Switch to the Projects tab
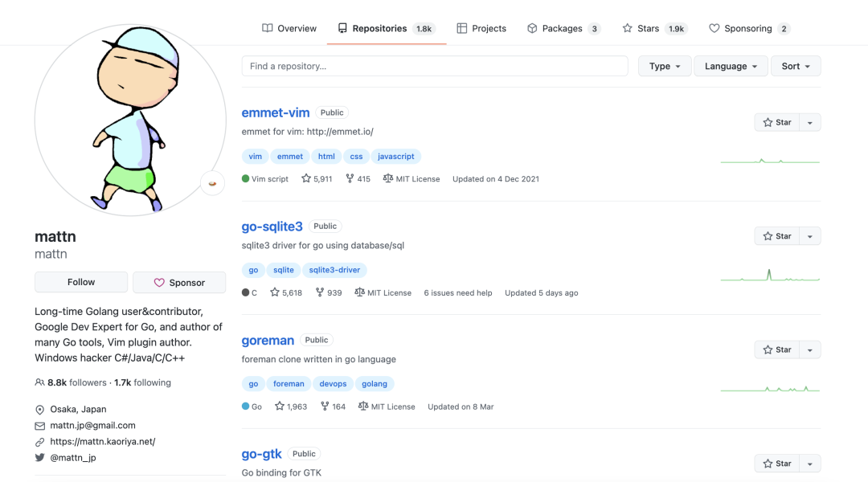868x482 pixels. (x=481, y=28)
